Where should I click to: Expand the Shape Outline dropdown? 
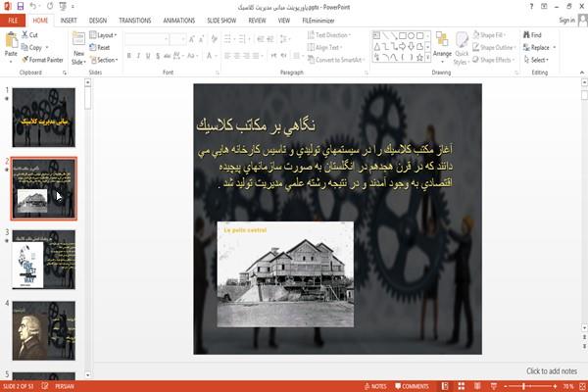494,47
